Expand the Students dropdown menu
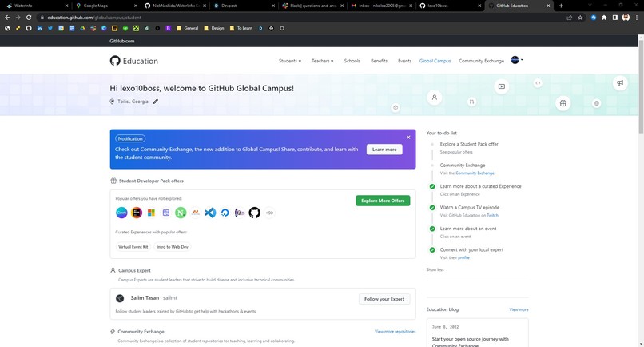The width and height of the screenshot is (644, 347). (290, 61)
